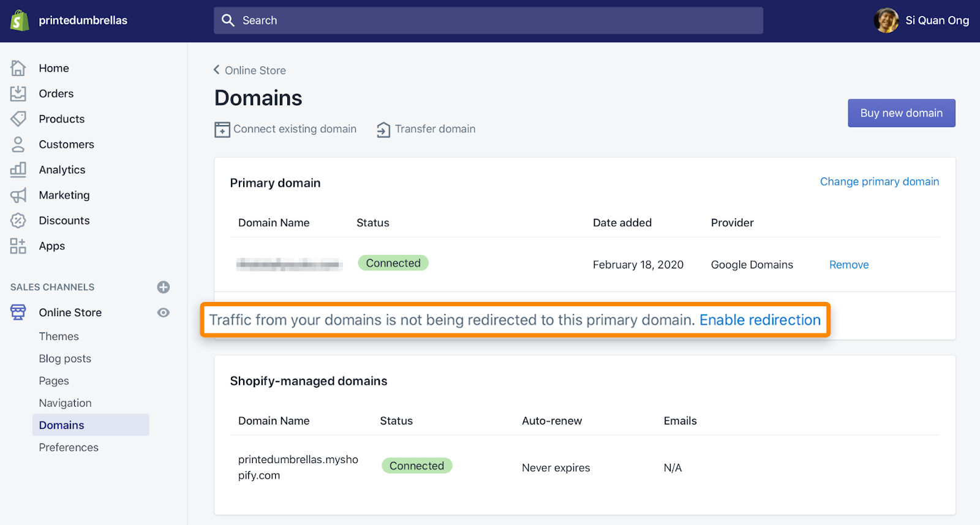Go back using Online Store chevron
The width and height of the screenshot is (980, 525).
(216, 70)
